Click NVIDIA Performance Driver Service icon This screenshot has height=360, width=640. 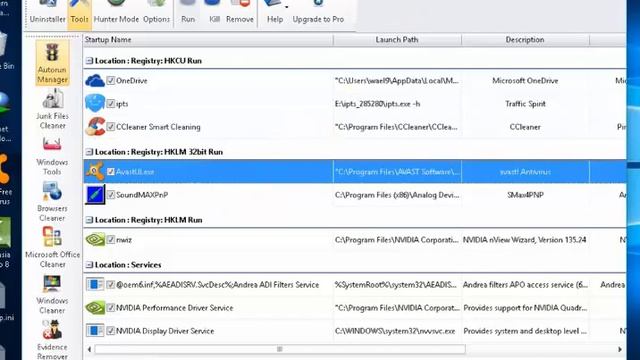[95, 308]
